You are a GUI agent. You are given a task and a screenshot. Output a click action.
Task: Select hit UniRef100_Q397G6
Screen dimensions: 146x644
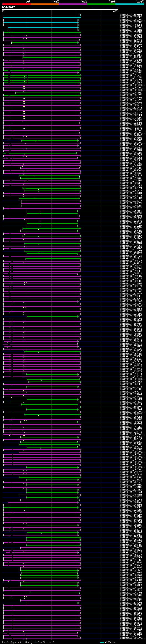tap(131, 63)
